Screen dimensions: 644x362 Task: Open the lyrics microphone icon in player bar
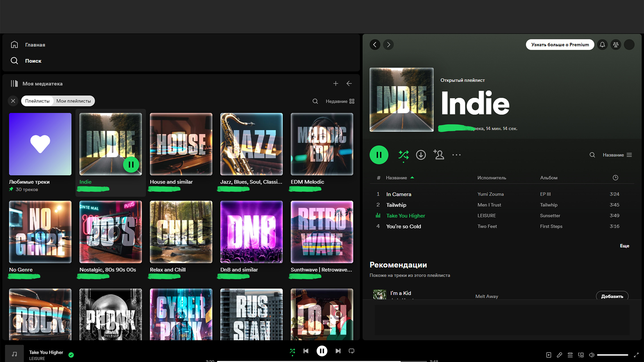pyautogui.click(x=559, y=355)
